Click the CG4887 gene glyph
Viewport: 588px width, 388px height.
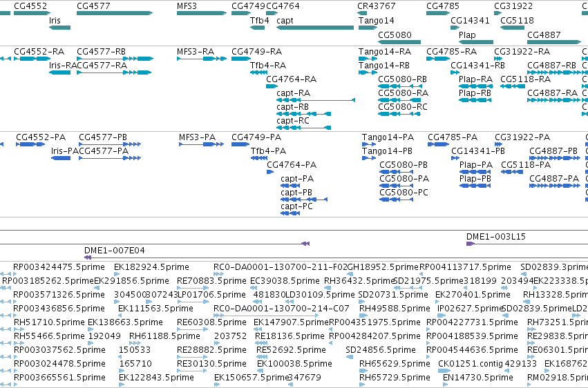coord(554,42)
